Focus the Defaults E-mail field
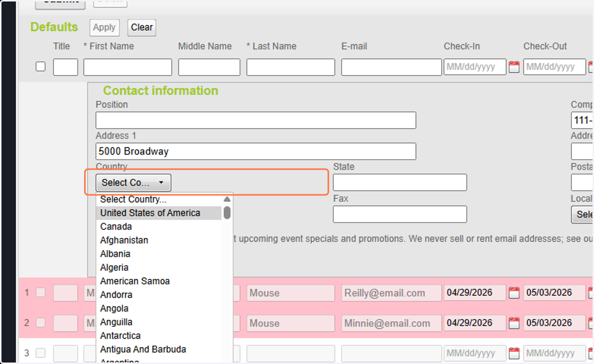 pos(392,67)
